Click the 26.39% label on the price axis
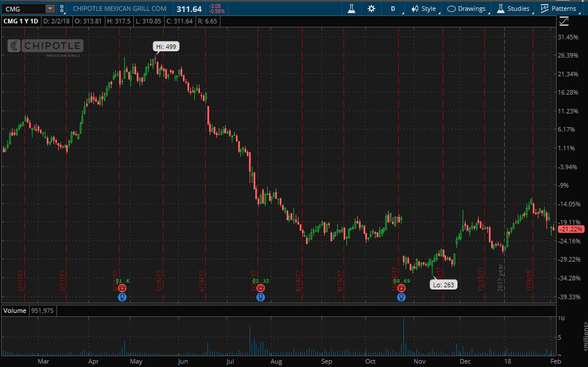Screen dimensions: 588x367 (568, 55)
